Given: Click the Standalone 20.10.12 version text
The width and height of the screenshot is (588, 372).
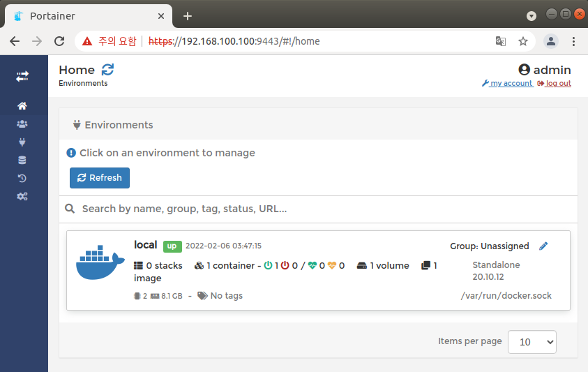Looking at the screenshot, I should 496,271.
